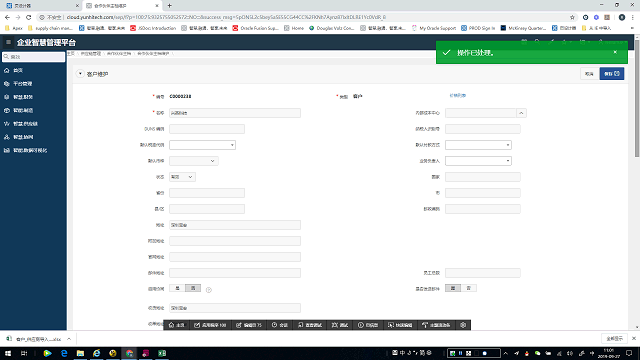Viewport: 640px width, 360px height.
Task: Open the 默认币种 dropdown
Action: click(x=194, y=161)
